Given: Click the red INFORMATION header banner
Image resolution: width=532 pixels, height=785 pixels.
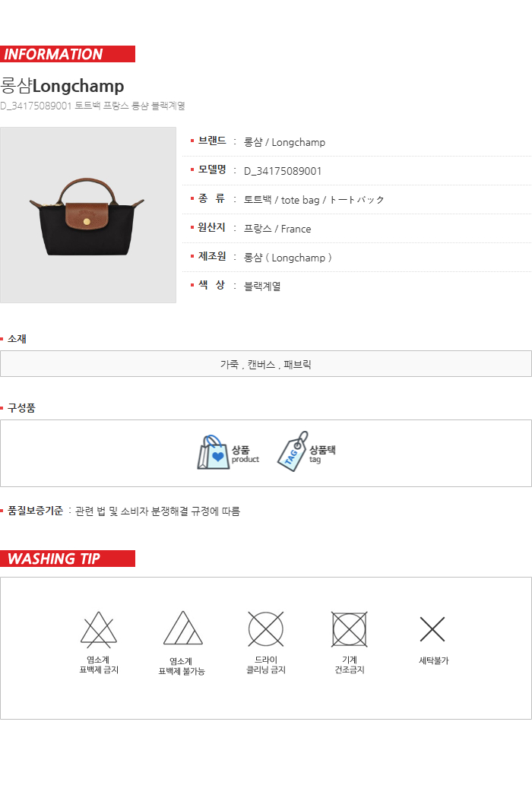Looking at the screenshot, I should click(x=68, y=54).
